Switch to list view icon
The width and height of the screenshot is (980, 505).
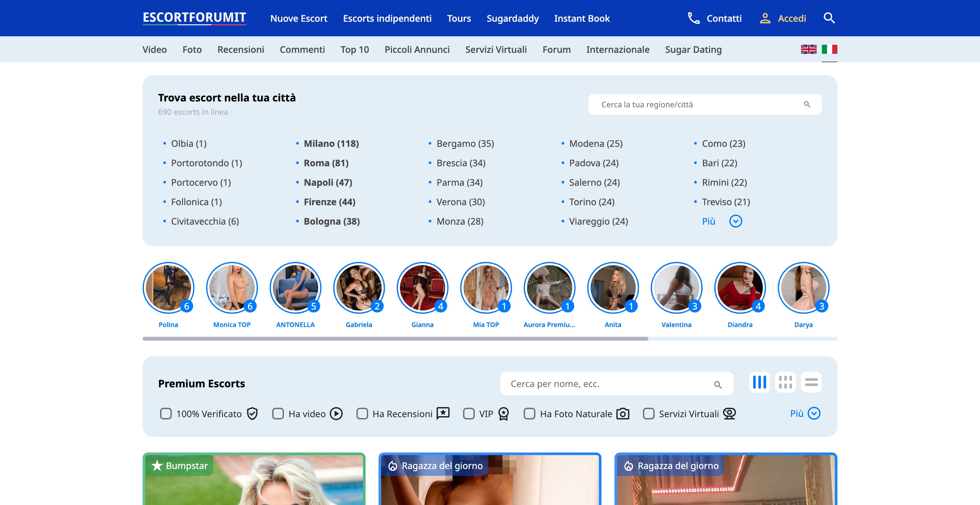(811, 382)
